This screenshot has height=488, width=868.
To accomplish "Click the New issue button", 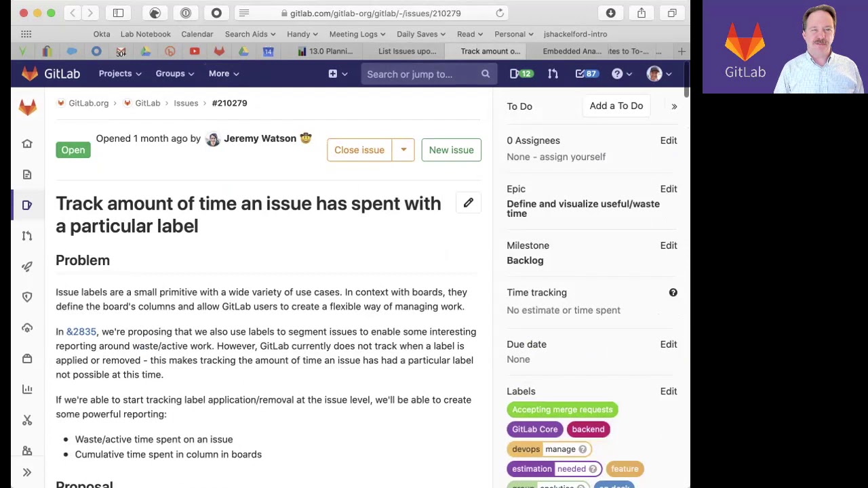I will tap(451, 150).
